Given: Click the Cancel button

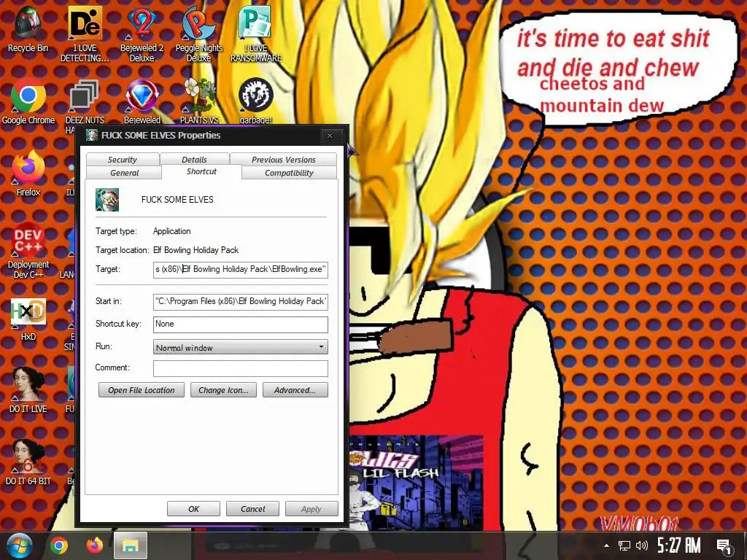Looking at the screenshot, I should [252, 508].
